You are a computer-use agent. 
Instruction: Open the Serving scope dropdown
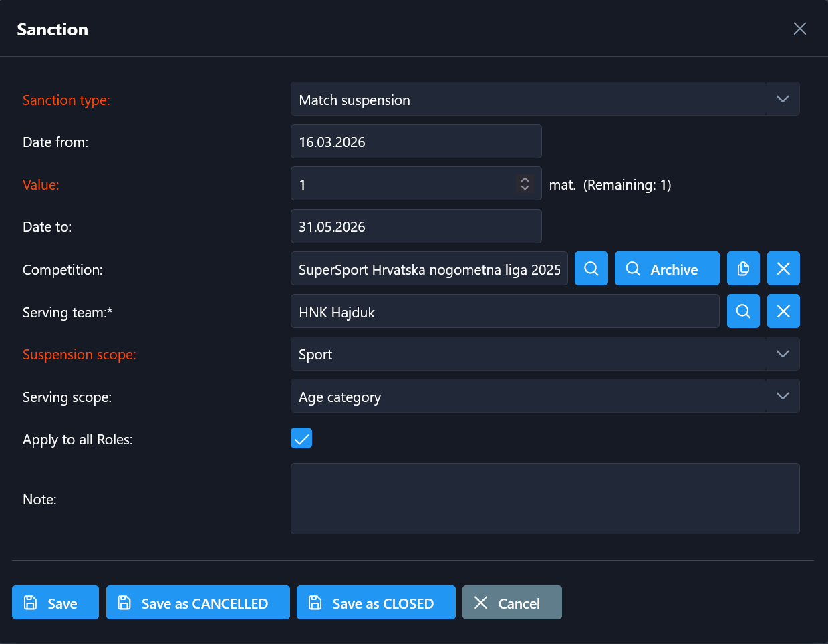(x=782, y=396)
